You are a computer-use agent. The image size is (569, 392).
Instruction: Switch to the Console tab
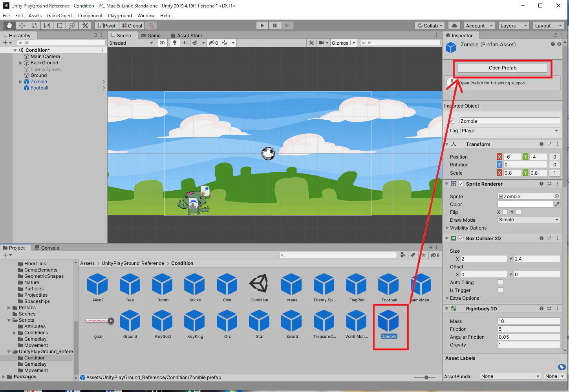[47, 248]
